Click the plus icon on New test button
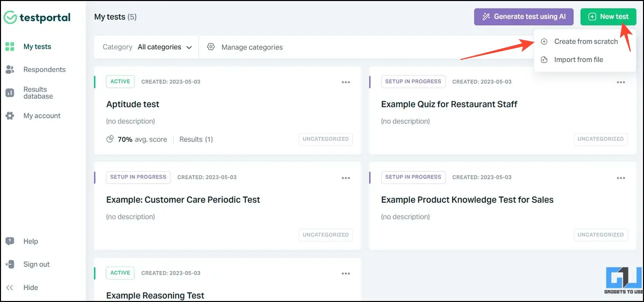The image size is (644, 302). (592, 17)
